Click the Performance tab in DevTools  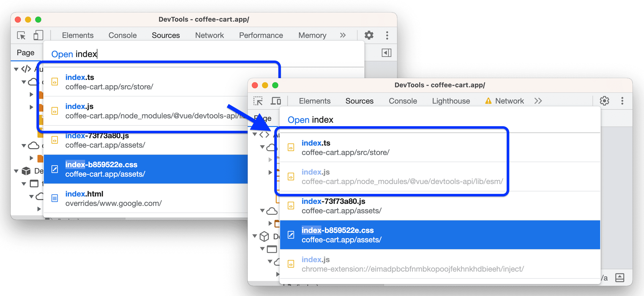coord(260,35)
